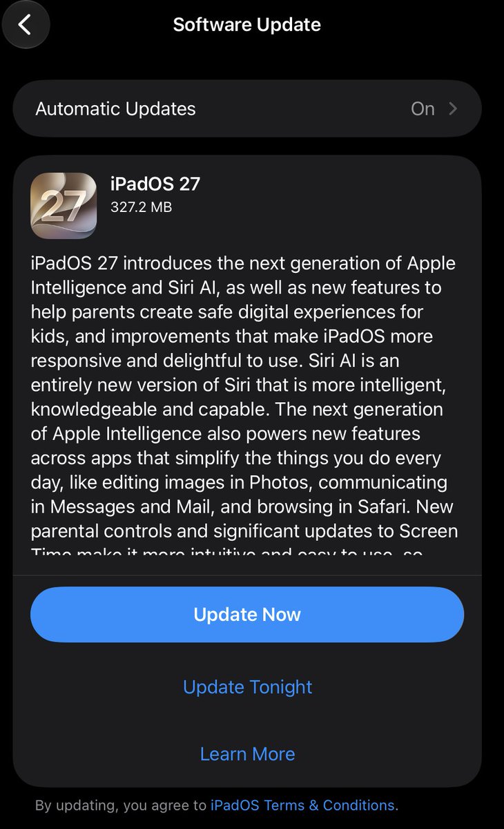Image resolution: width=504 pixels, height=829 pixels.
Task: Click the chevron beside Automatic Updates On
Action: click(453, 108)
